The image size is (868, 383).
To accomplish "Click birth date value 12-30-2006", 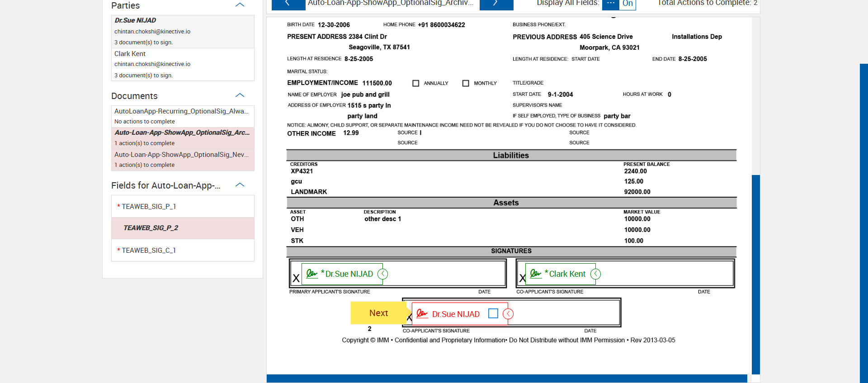I will (x=334, y=25).
